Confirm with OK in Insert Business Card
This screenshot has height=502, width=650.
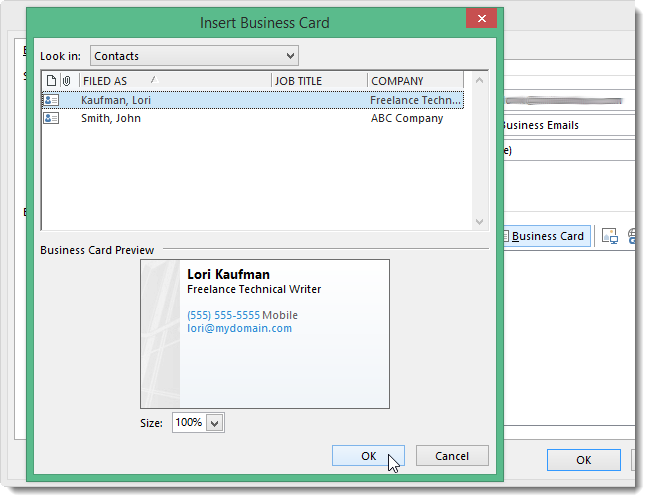tap(368, 456)
